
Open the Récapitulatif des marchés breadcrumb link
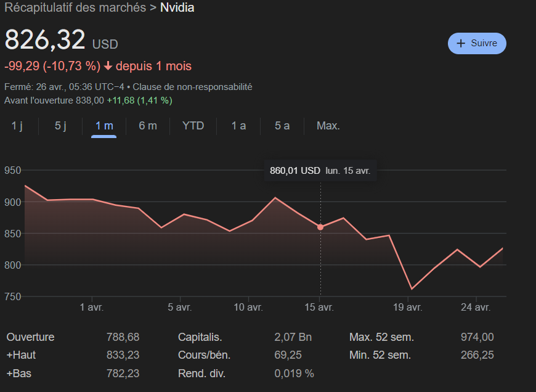pos(75,8)
